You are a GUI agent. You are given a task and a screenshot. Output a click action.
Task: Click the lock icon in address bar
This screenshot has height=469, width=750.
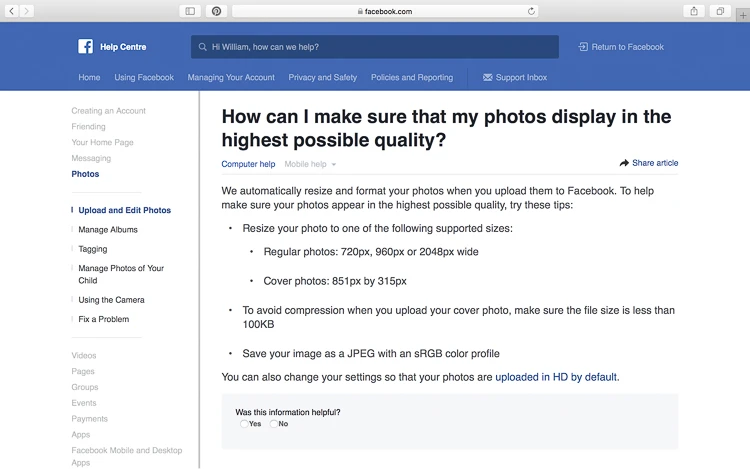[360, 11]
